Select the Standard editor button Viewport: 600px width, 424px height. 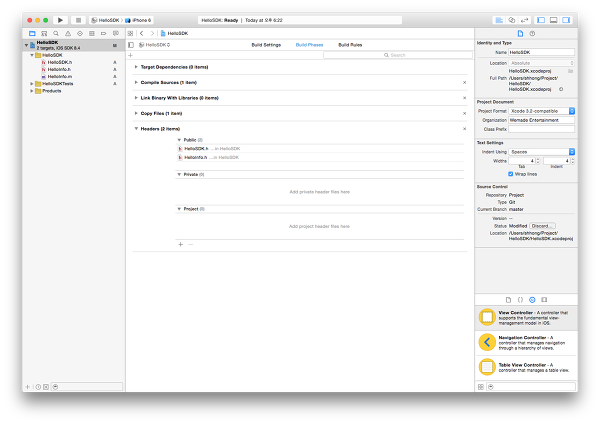coord(499,20)
